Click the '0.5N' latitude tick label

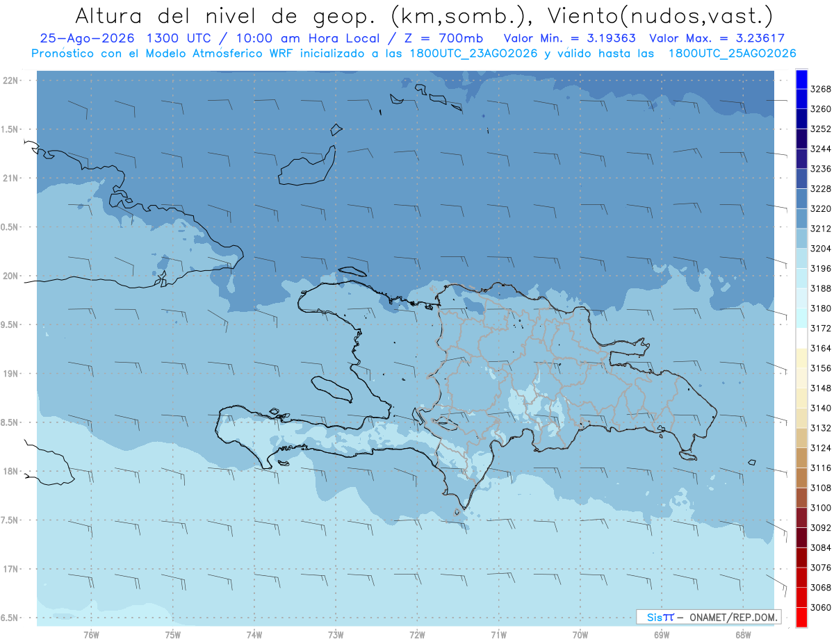(x=10, y=227)
